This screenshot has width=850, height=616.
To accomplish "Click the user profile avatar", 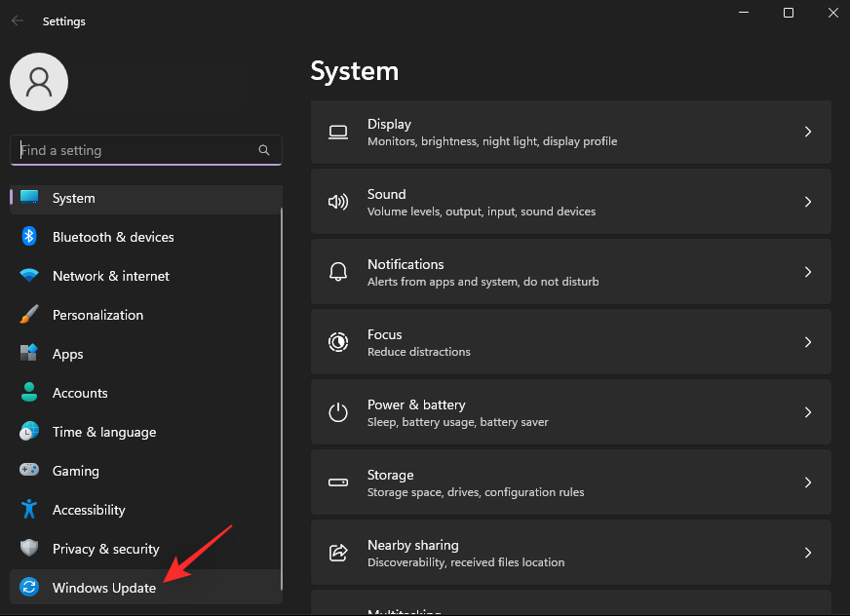I will click(x=39, y=82).
